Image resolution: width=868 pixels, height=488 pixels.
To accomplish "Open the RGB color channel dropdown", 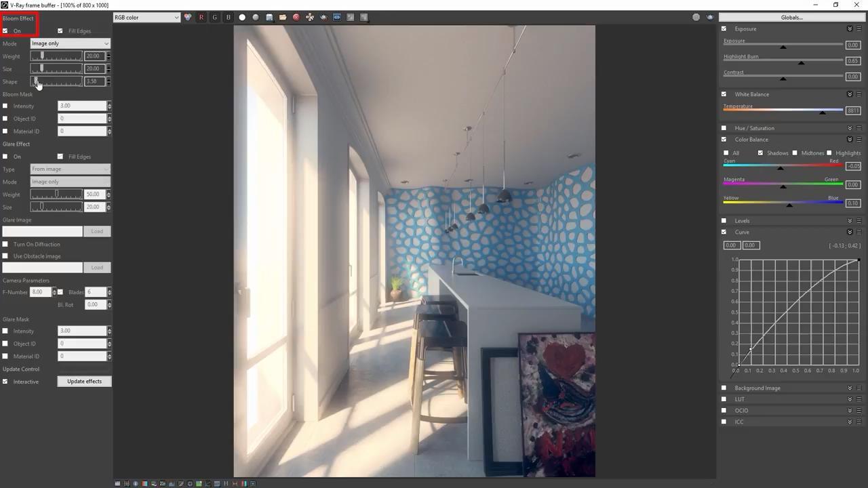I will pos(146,17).
